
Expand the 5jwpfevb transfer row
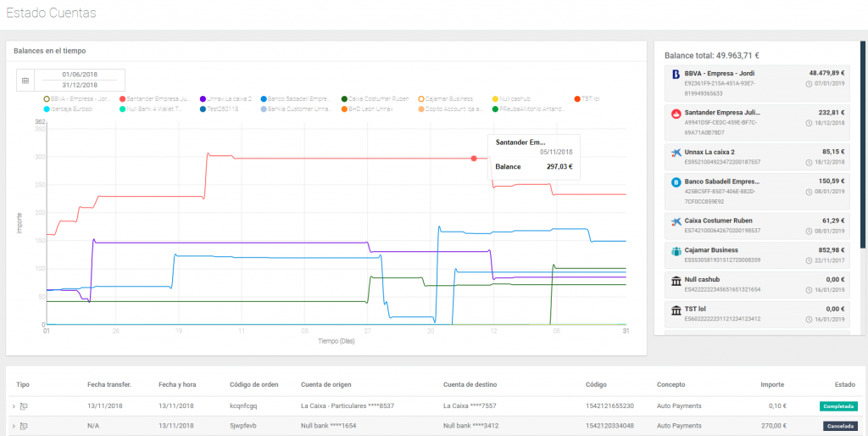[14, 426]
